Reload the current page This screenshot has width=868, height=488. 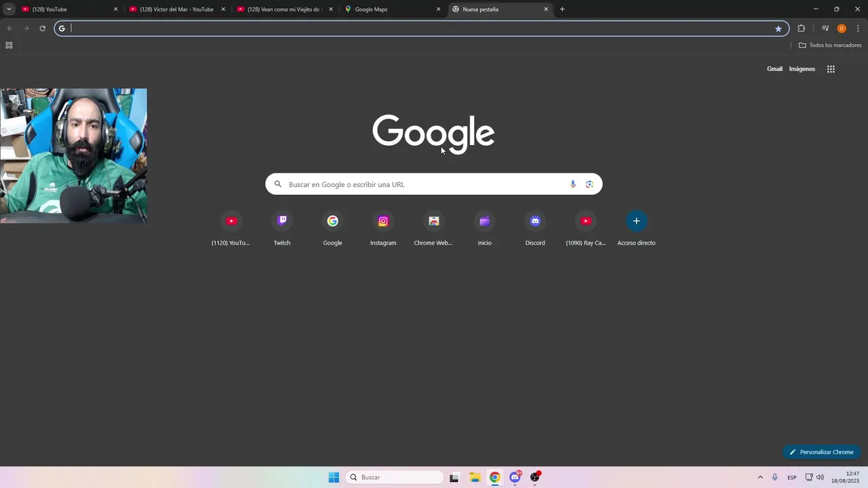coord(42,28)
